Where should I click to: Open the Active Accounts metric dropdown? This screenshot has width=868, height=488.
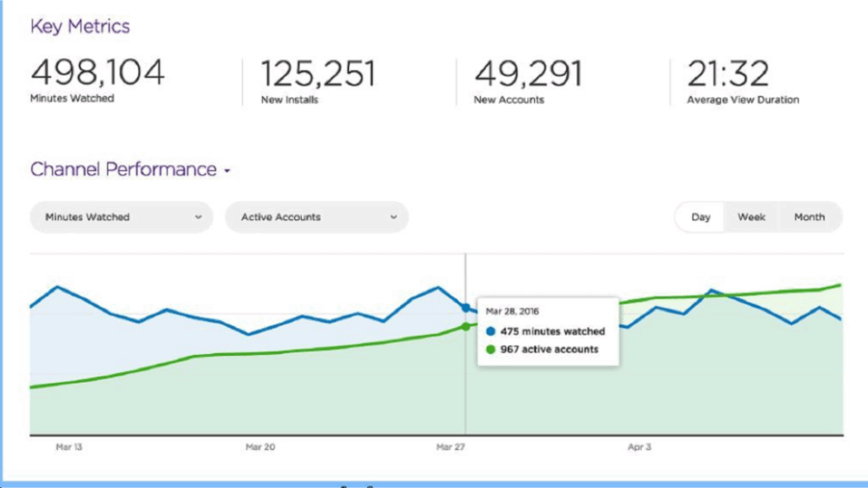pyautogui.click(x=316, y=217)
